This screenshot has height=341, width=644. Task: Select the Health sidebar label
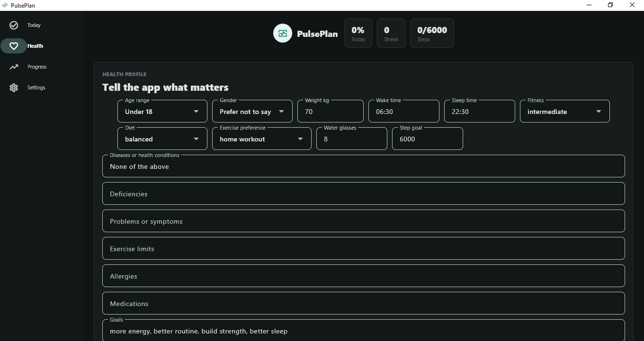click(x=35, y=46)
